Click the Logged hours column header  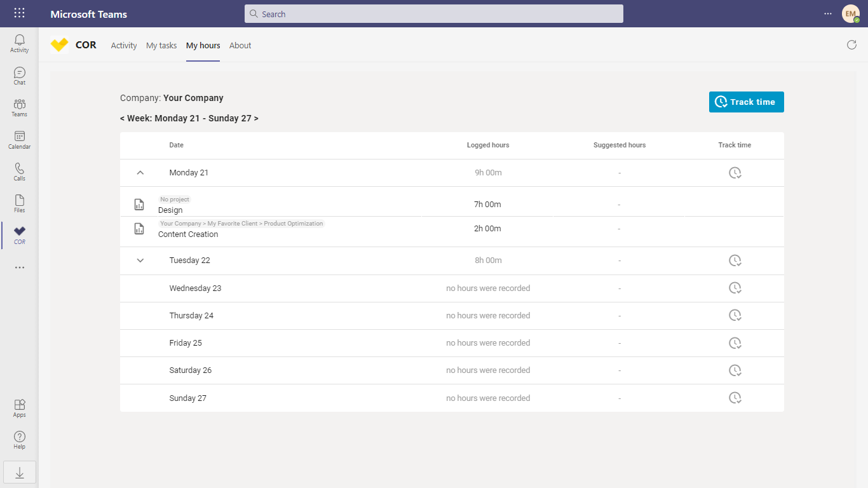488,146
